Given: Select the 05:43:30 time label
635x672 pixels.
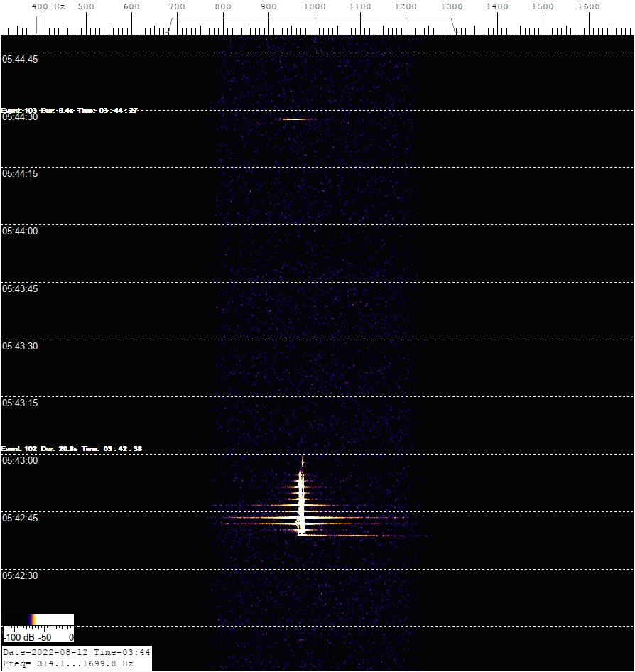Looking at the screenshot, I should (20, 346).
